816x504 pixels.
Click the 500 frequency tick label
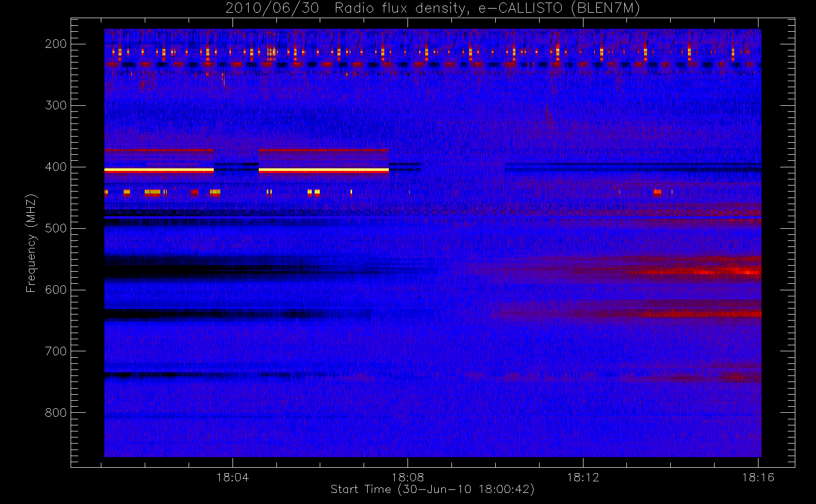point(56,228)
